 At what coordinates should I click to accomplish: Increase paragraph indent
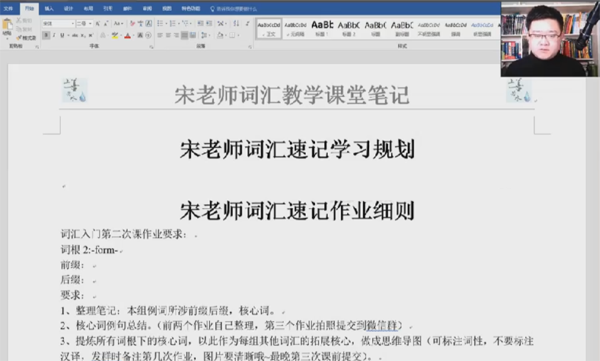click(x=209, y=23)
